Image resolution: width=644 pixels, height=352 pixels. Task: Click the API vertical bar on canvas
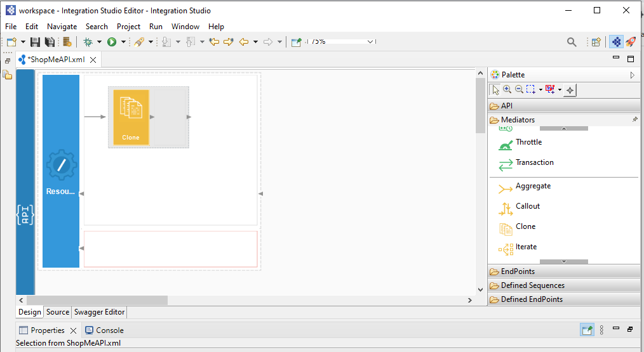point(25,182)
